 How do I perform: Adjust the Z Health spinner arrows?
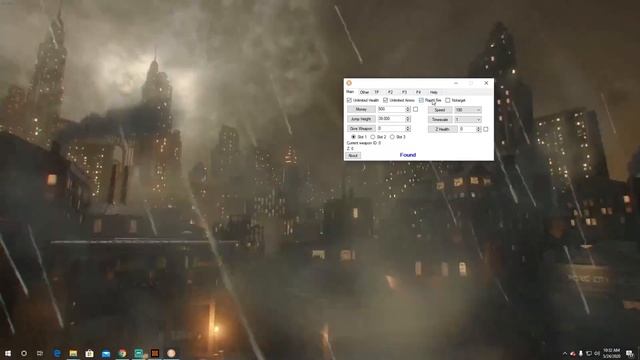(479, 129)
